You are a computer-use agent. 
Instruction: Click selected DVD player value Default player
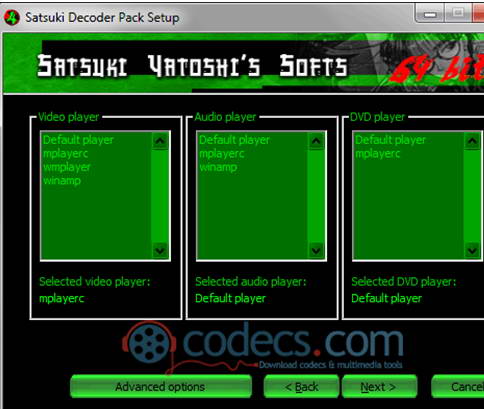386,298
